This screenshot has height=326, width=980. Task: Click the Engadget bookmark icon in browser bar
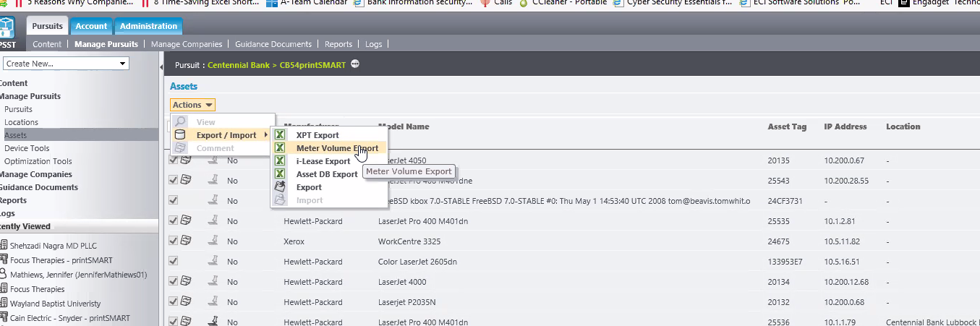coord(904,3)
